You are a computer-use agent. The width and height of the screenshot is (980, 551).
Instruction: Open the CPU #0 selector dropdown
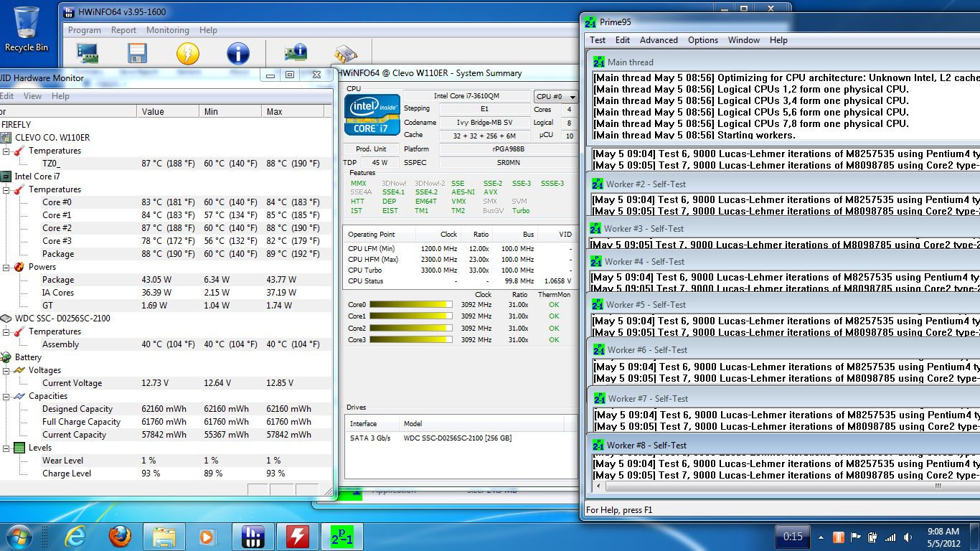point(556,96)
